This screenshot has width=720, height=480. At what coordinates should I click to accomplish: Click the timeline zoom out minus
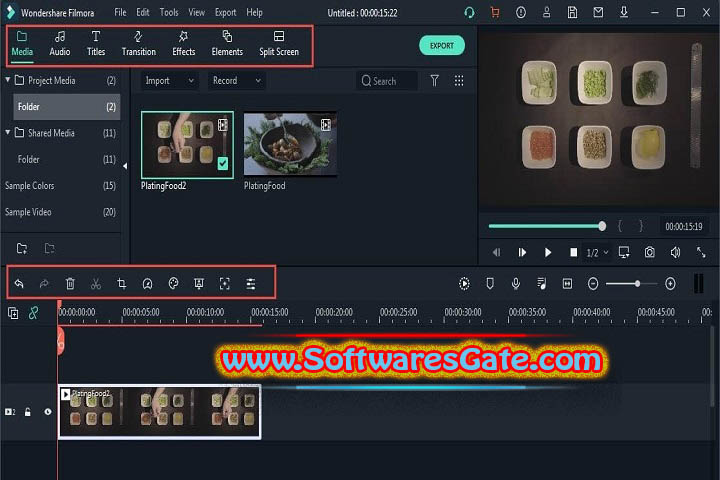pyautogui.click(x=593, y=283)
